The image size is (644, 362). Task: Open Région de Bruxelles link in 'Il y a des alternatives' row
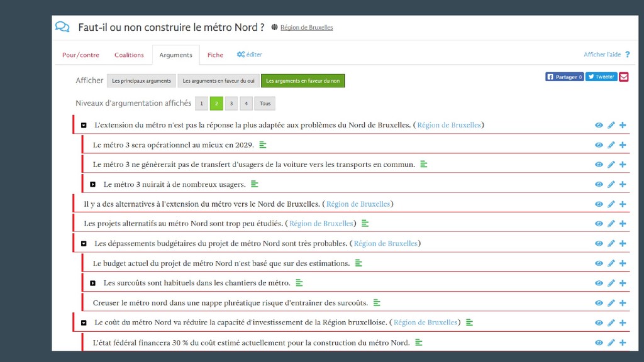pyautogui.click(x=358, y=204)
